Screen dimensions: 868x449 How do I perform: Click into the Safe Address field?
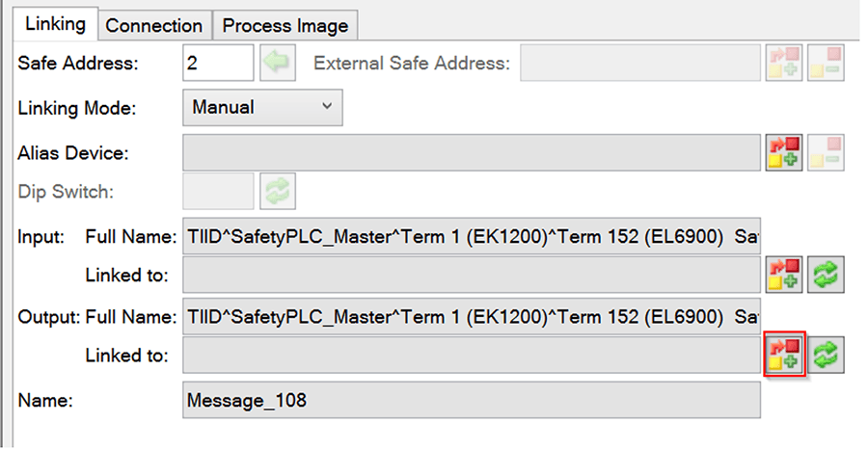pos(218,63)
